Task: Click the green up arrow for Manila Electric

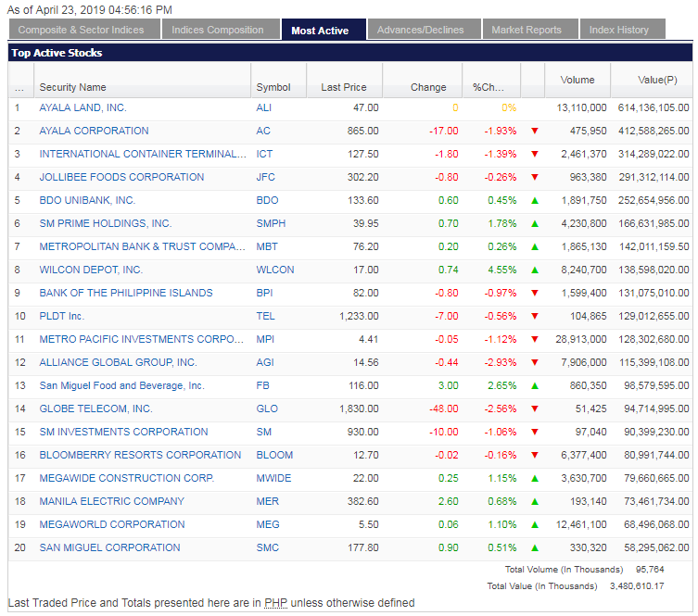Action: 534,501
